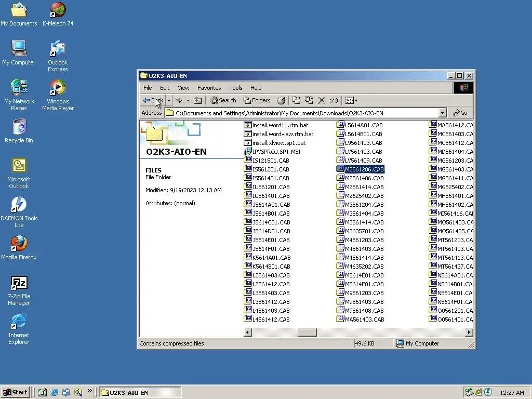This screenshot has height=399, width=532.
Task: Select Internet Explorer desktop shortcut
Action: [19, 329]
